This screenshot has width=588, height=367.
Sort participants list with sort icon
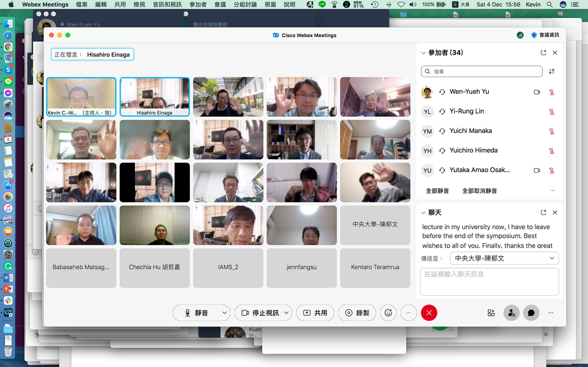[552, 71]
